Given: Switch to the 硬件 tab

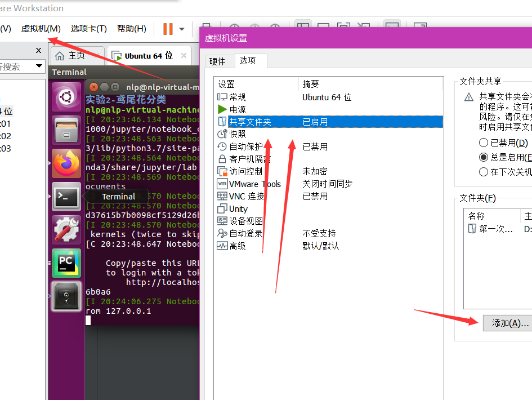Looking at the screenshot, I should [x=217, y=61].
